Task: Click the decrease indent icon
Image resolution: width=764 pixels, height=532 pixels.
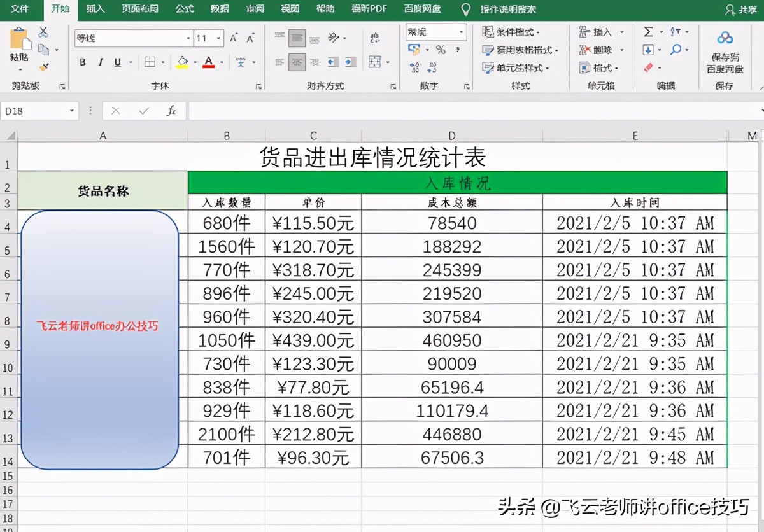Action: (x=333, y=62)
